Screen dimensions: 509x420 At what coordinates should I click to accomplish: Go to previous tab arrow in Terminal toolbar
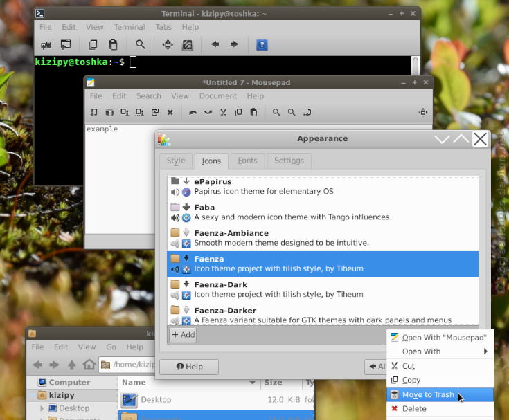pos(215,44)
